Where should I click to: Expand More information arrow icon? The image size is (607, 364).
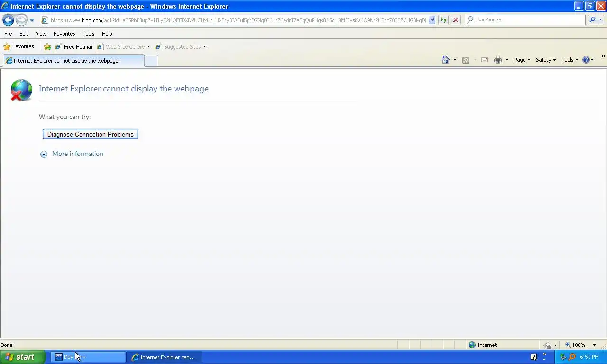click(x=44, y=154)
